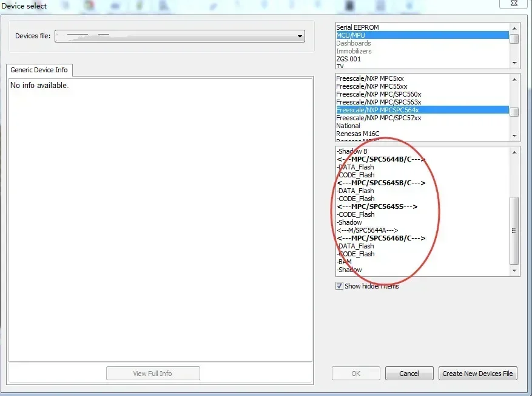The width and height of the screenshot is (532, 396).
Task: Click family list scroll up arrow
Action: click(x=514, y=79)
